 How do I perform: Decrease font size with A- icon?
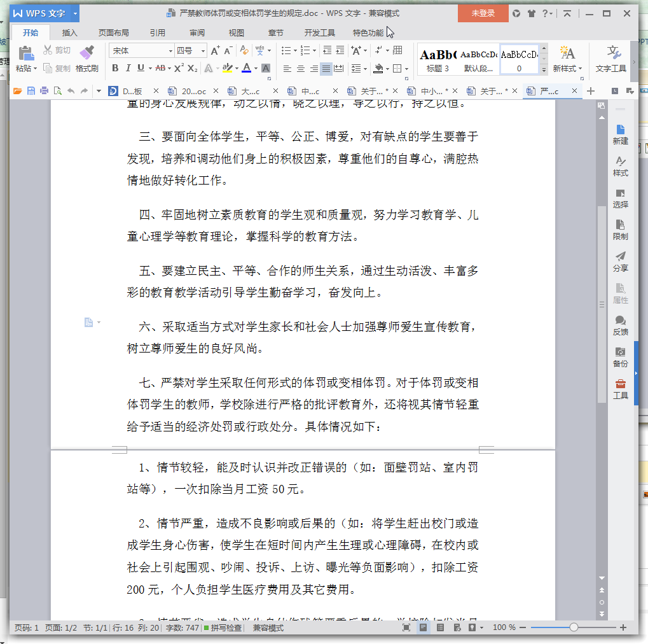click(x=228, y=50)
